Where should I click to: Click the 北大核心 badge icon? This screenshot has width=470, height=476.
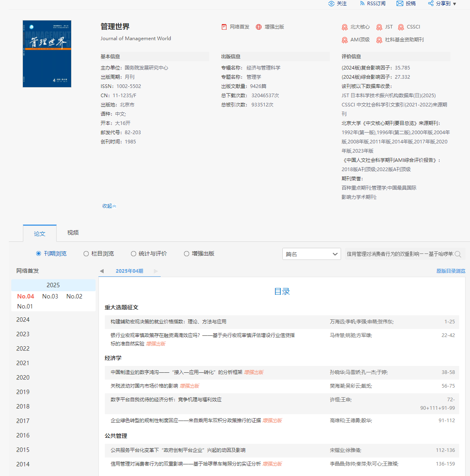click(345, 27)
